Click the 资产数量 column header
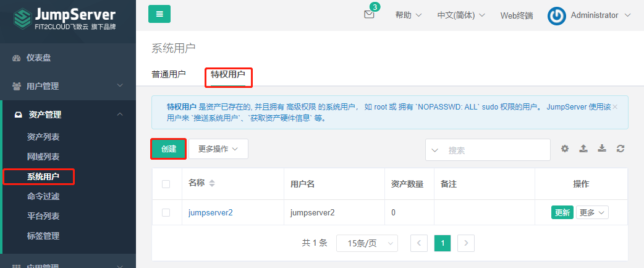Viewport: 644px width, 268px height. (407, 184)
